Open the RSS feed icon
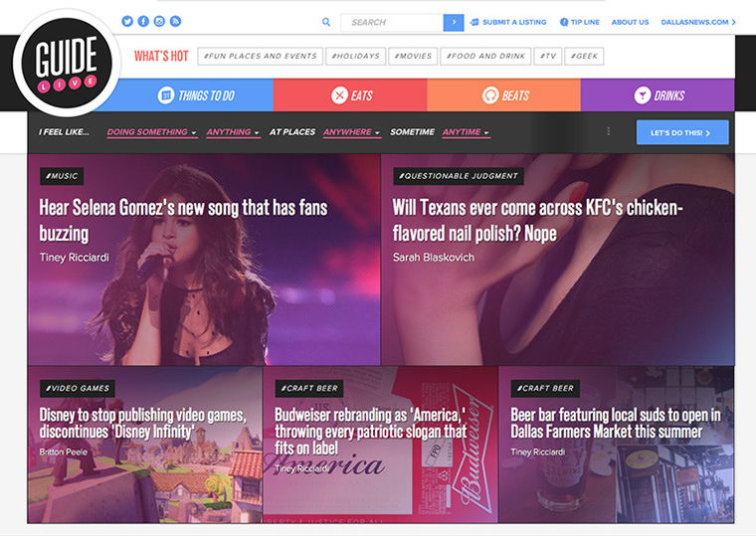The width and height of the screenshot is (756, 536). pyautogui.click(x=175, y=21)
